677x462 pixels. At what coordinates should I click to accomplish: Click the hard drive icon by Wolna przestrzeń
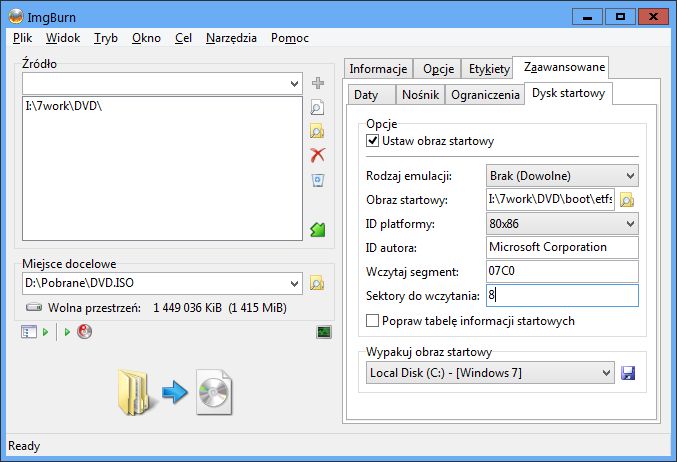[x=34, y=307]
